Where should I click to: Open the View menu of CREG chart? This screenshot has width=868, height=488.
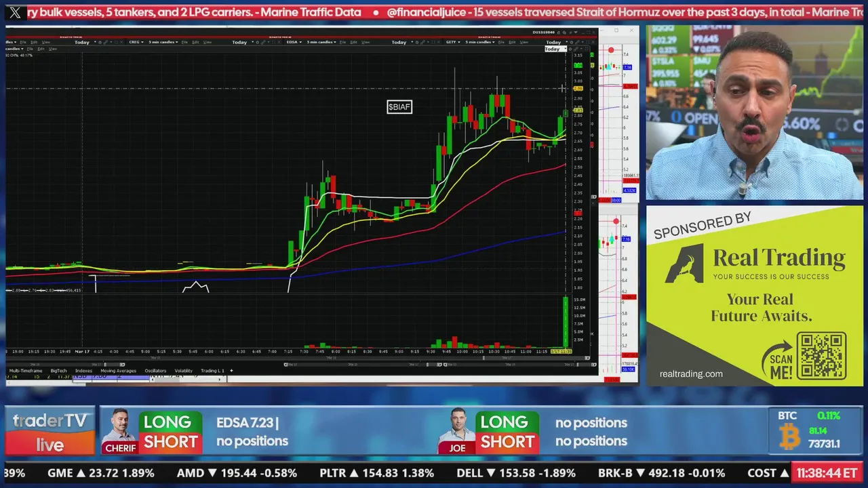(x=208, y=42)
